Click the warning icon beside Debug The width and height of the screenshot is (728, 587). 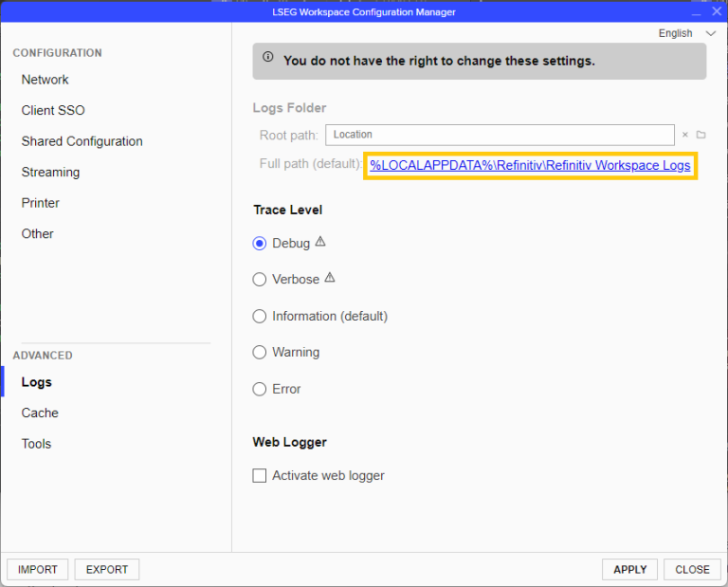tap(320, 243)
